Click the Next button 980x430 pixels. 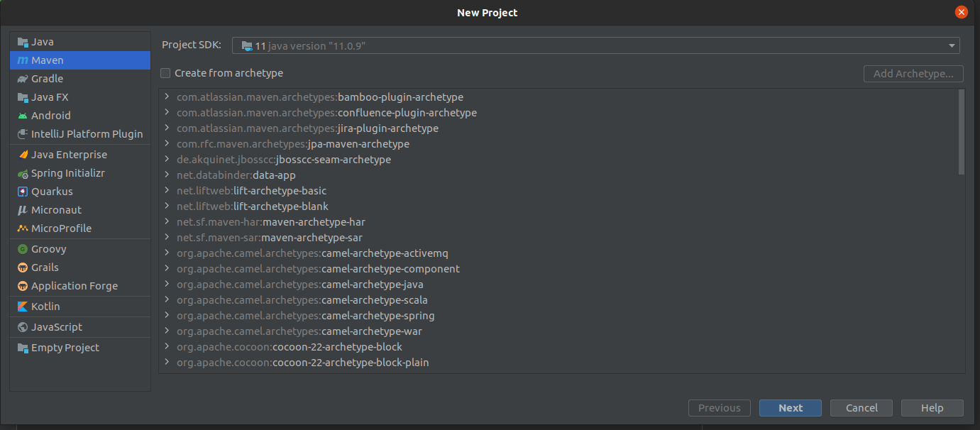click(x=791, y=408)
